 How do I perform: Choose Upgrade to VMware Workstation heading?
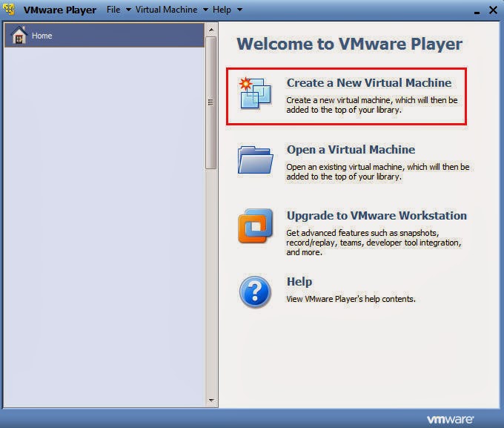tap(377, 215)
